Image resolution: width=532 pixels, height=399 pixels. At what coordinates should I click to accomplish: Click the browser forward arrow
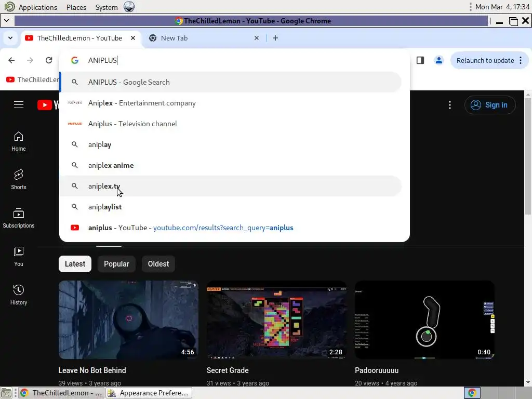pyautogui.click(x=30, y=60)
